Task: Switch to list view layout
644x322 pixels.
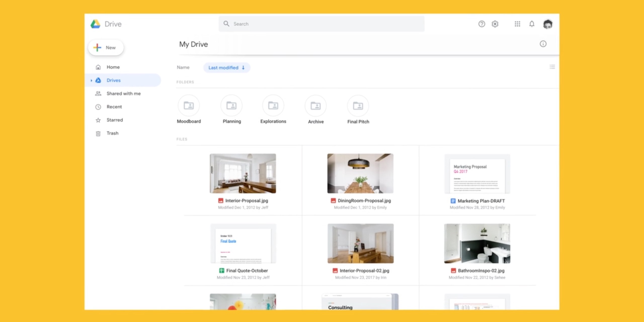Action: (x=552, y=67)
